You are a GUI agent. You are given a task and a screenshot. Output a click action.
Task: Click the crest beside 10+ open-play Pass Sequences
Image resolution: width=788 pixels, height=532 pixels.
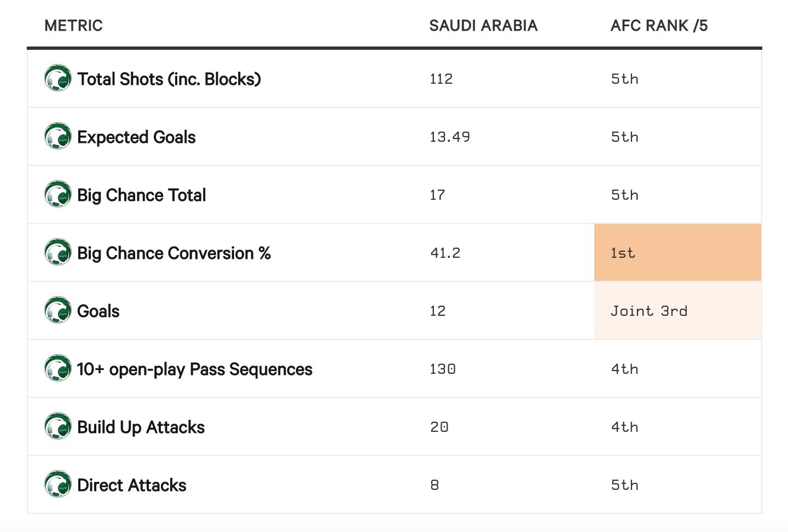click(x=58, y=368)
